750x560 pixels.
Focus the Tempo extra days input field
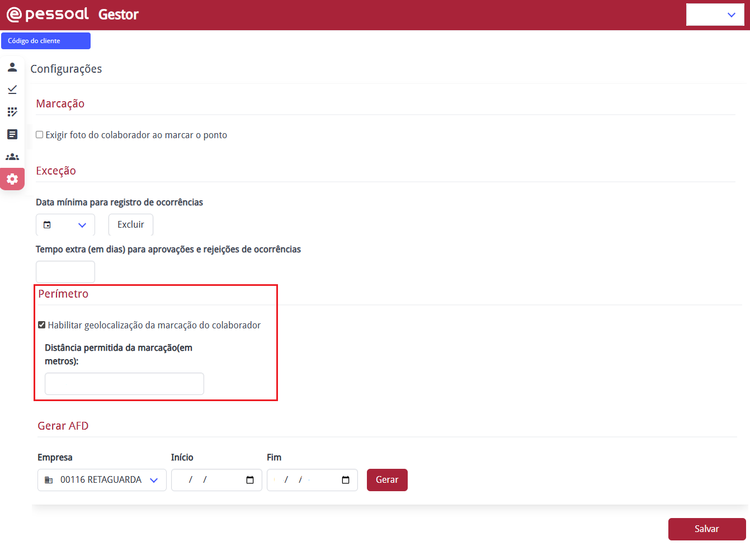[65, 272]
